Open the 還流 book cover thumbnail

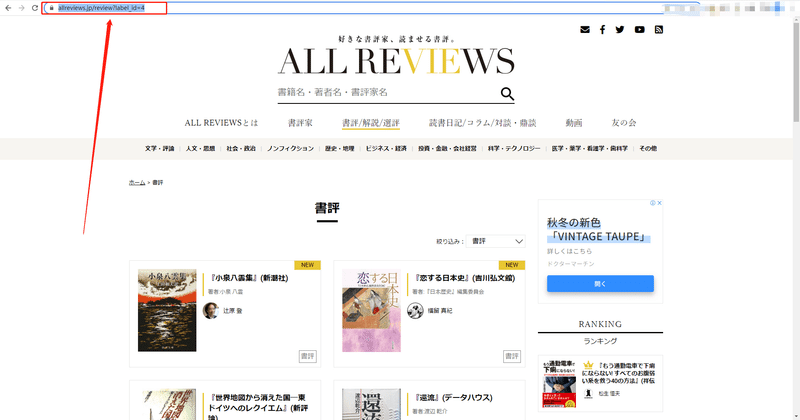tap(371, 404)
